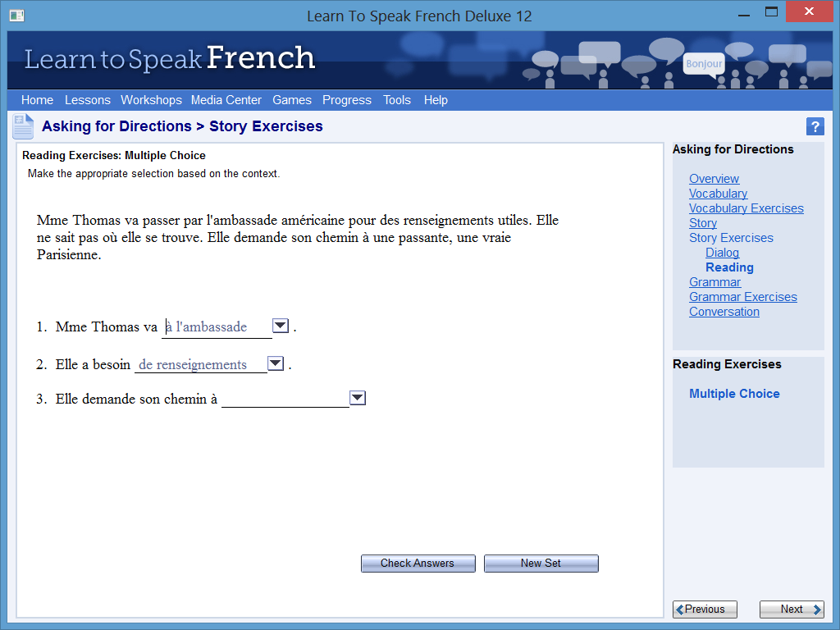Open the Help menu
The image size is (840, 630).
[436, 100]
